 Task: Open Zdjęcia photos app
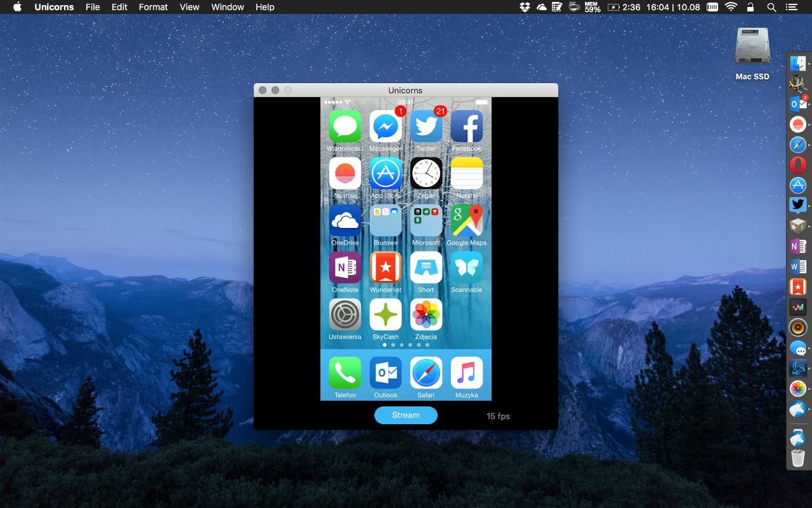[x=426, y=314]
